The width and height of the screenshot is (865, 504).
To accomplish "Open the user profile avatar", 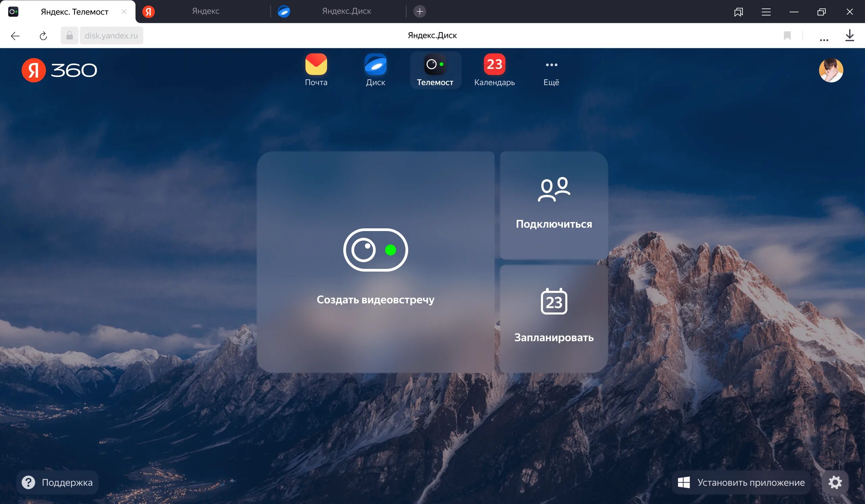I will pos(831,70).
